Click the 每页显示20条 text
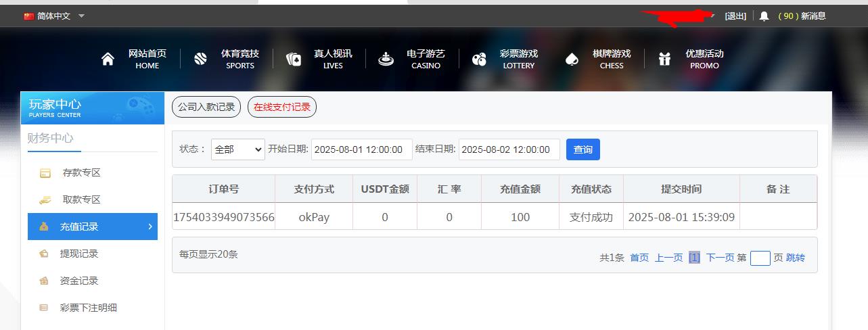 (208, 254)
